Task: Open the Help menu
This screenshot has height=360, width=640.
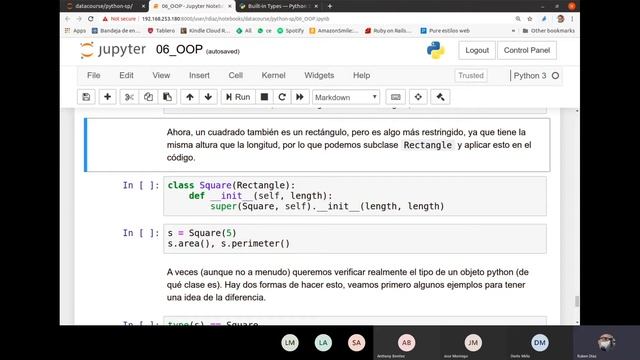Action: [x=362, y=76]
